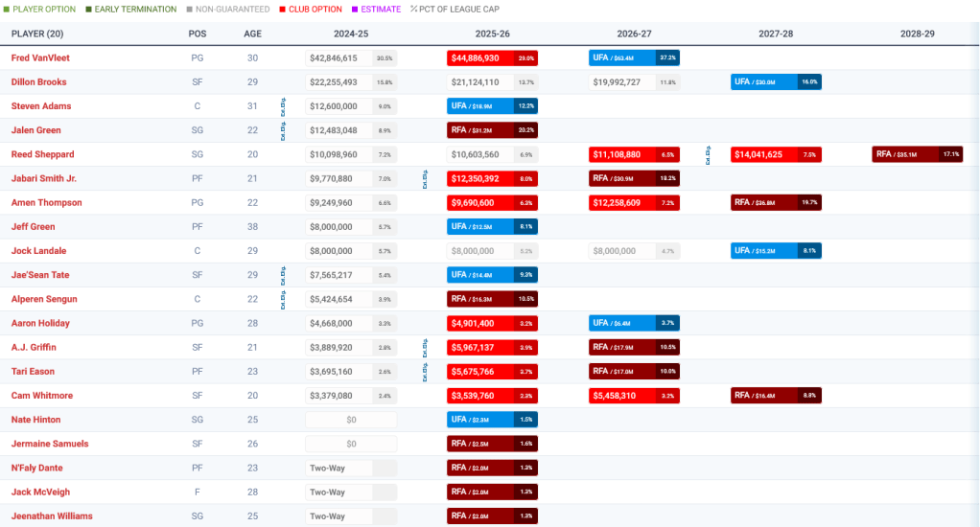Click Jalen Green's RFA 2025-26 badge
Image resolution: width=980 pixels, height=527 pixels.
(492, 130)
